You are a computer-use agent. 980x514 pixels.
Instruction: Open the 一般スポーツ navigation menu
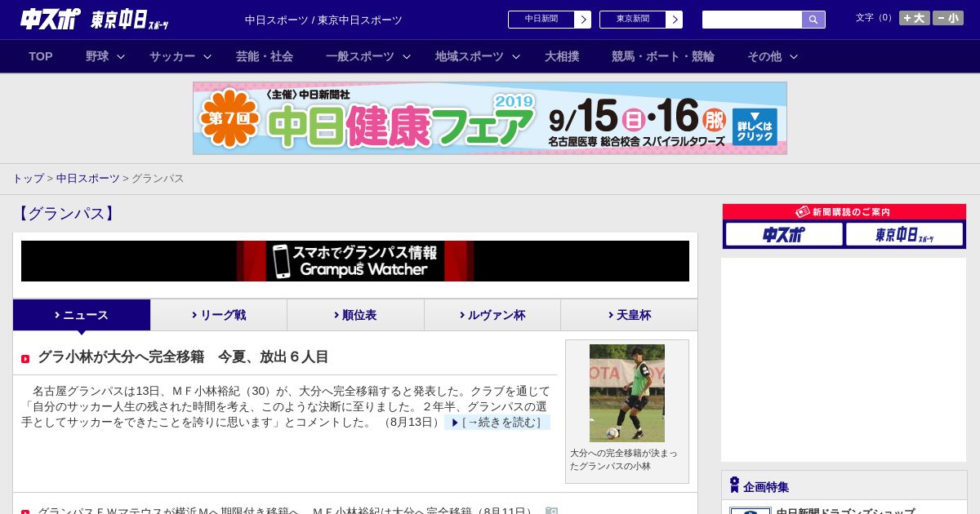pos(360,56)
